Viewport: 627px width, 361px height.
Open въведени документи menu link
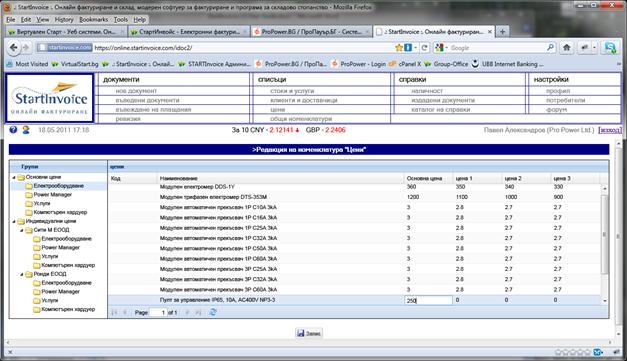[x=148, y=100]
